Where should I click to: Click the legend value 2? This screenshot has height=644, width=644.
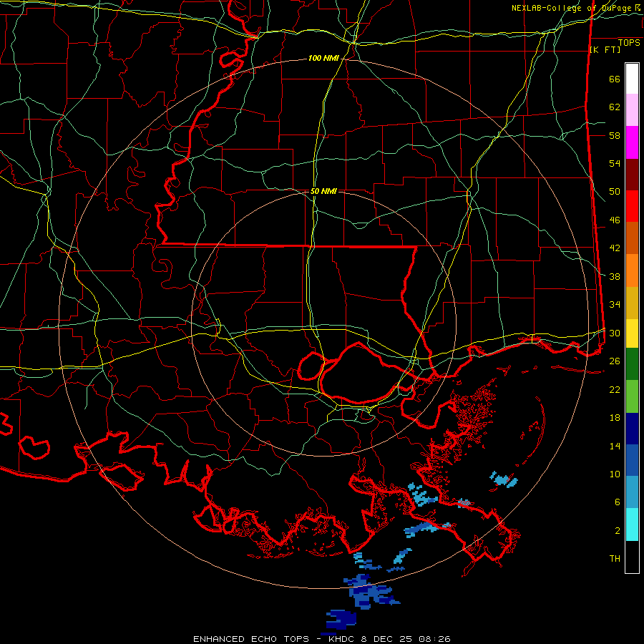(x=618, y=531)
